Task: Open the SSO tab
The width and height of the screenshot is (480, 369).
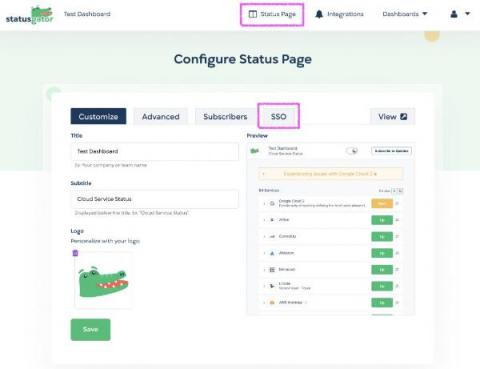Action: tap(279, 116)
